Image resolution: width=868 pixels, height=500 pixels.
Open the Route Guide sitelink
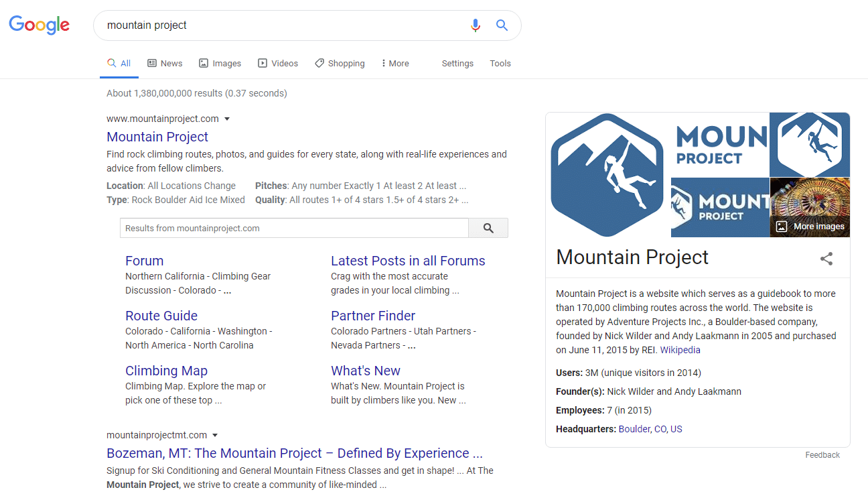pyautogui.click(x=161, y=316)
